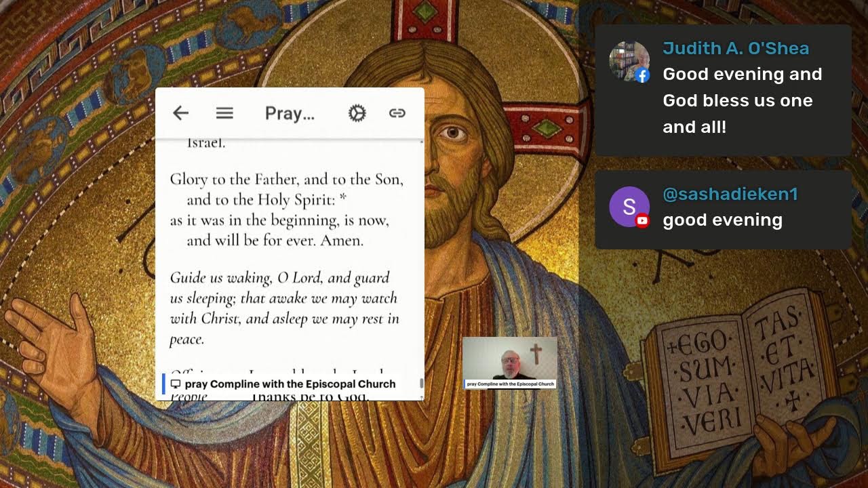Click the back arrow in prayer app
The height and width of the screenshot is (488, 868).
tap(180, 113)
